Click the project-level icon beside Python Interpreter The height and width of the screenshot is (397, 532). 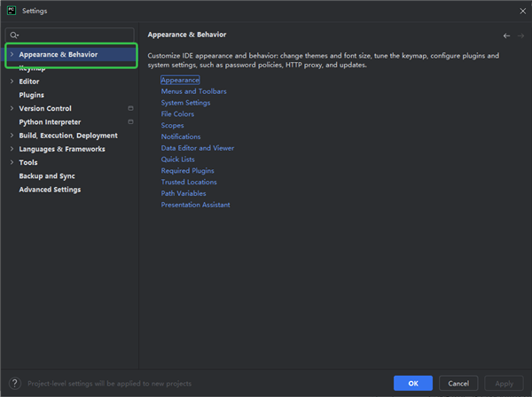[x=130, y=121]
